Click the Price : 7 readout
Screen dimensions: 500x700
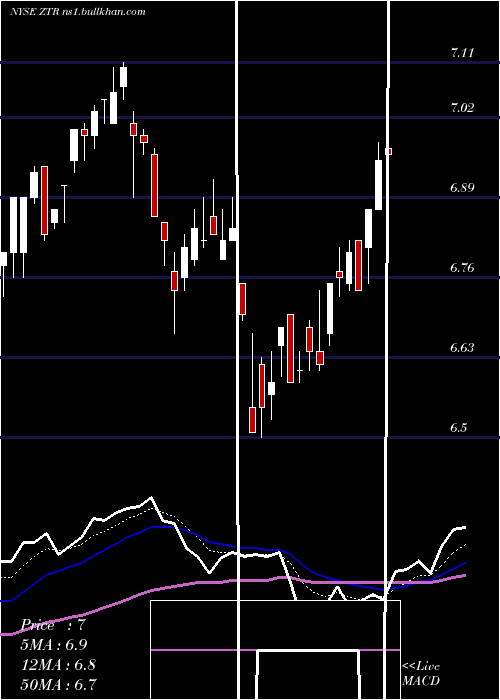click(53, 625)
